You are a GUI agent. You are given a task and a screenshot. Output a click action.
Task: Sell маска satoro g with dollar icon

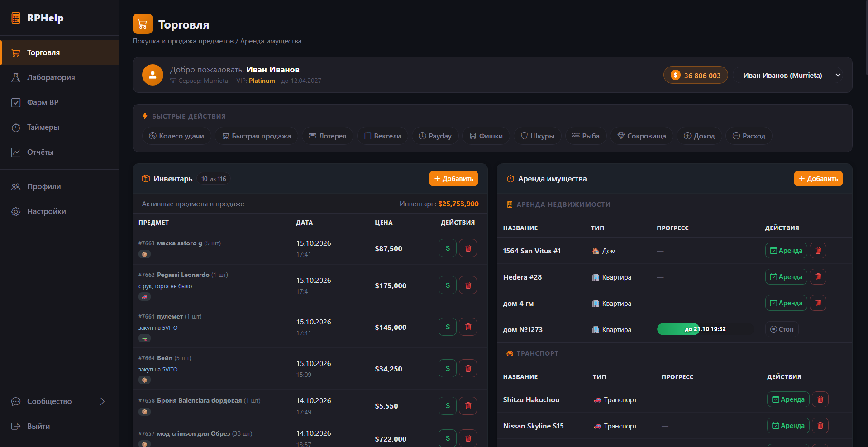click(448, 248)
